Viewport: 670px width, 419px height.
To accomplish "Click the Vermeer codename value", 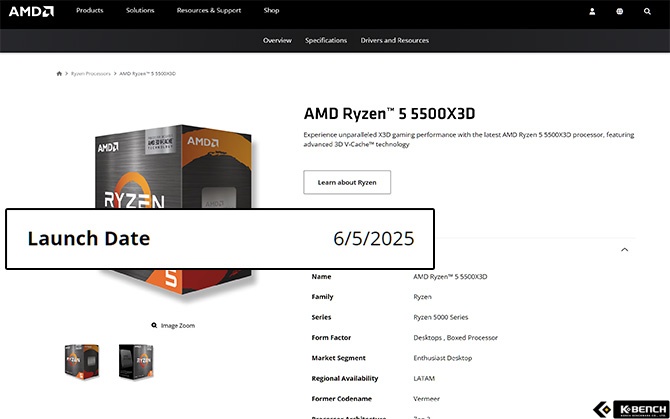I will click(x=426, y=399).
